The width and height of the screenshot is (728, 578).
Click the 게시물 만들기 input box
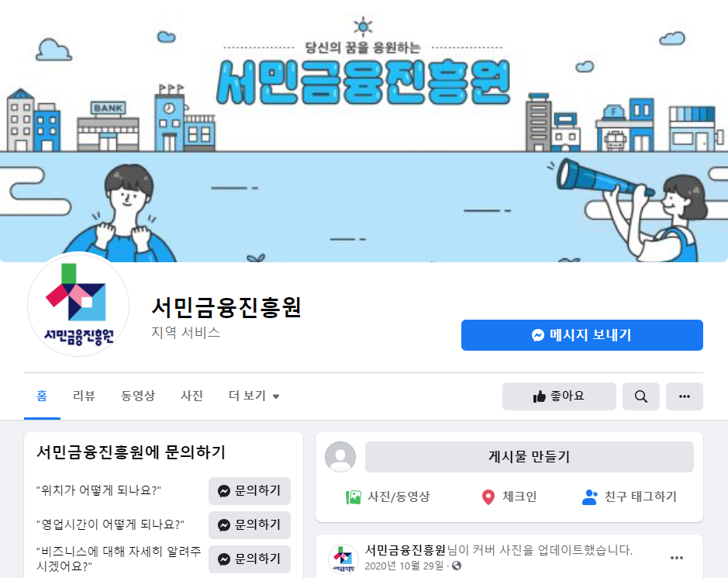(x=530, y=457)
